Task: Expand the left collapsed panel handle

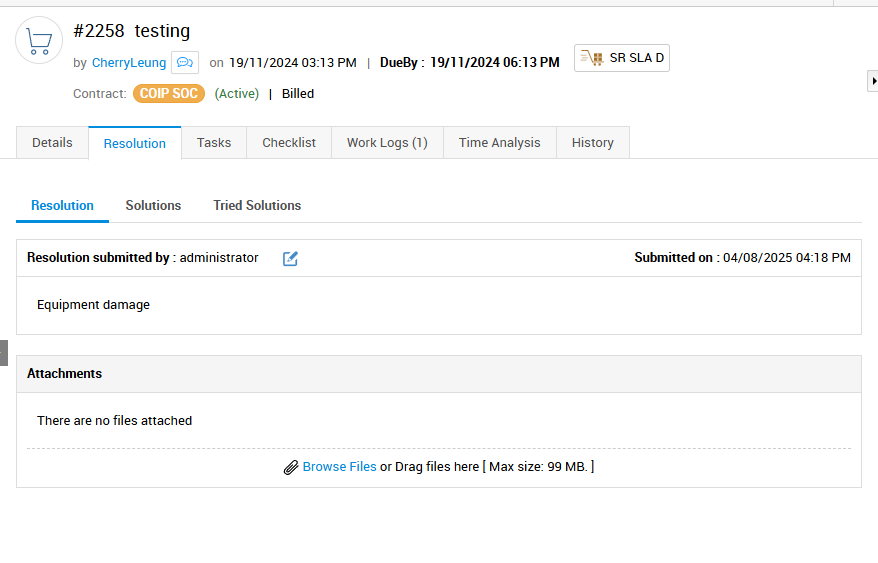Action: (3, 353)
